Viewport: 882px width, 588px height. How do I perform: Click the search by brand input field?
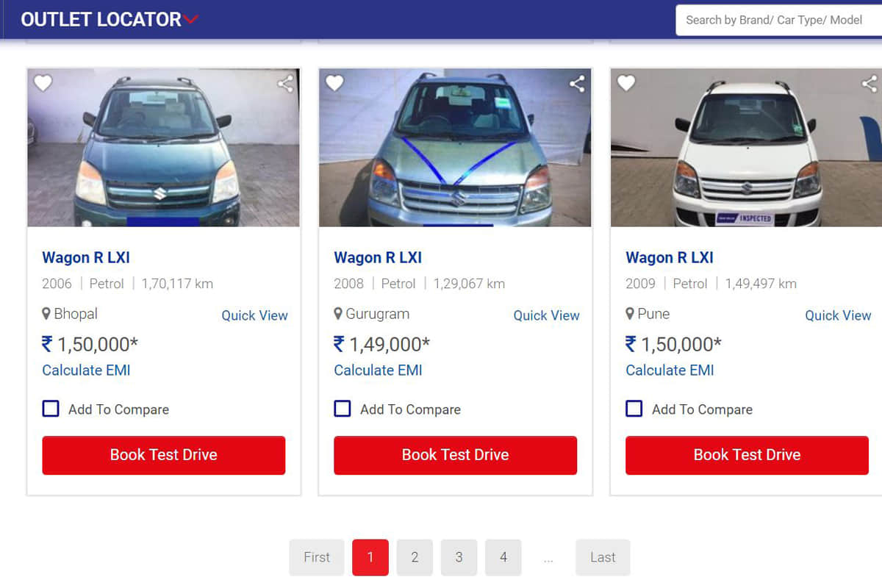coord(779,20)
